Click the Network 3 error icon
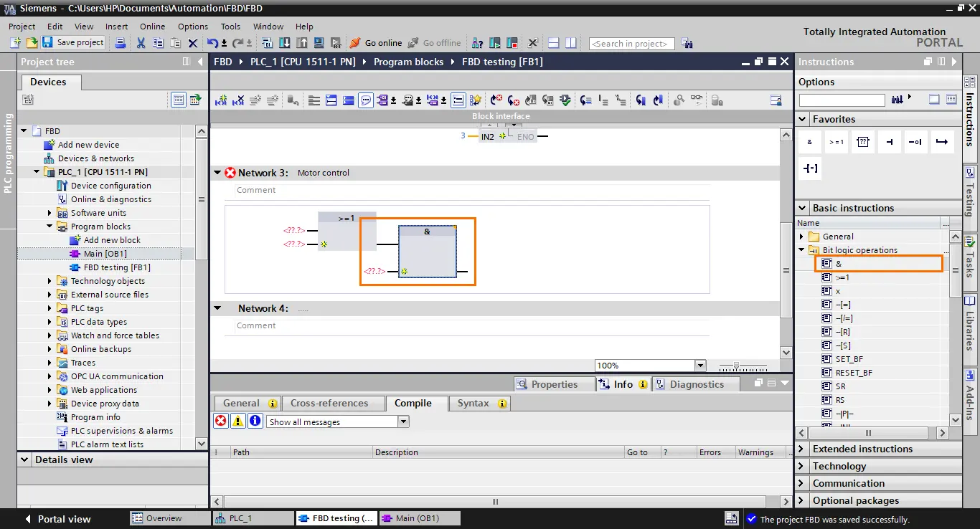This screenshot has height=529, width=980. click(230, 173)
